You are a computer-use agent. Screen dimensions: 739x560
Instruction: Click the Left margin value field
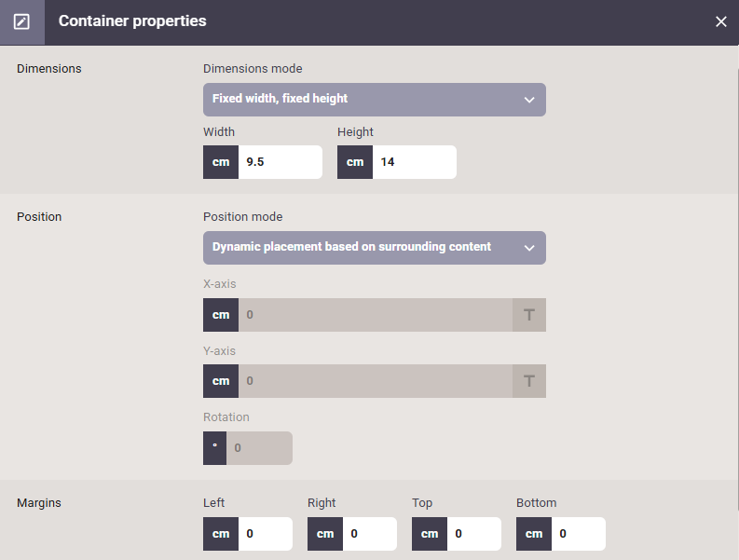point(265,534)
